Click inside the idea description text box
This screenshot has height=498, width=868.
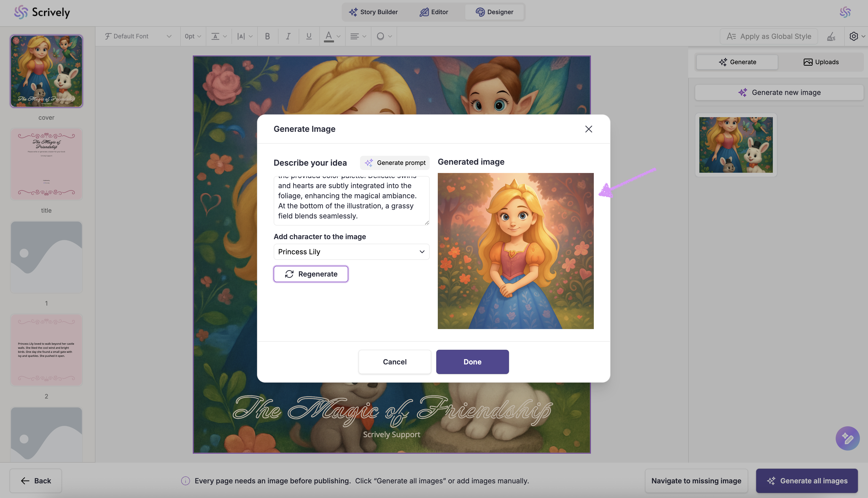click(351, 201)
